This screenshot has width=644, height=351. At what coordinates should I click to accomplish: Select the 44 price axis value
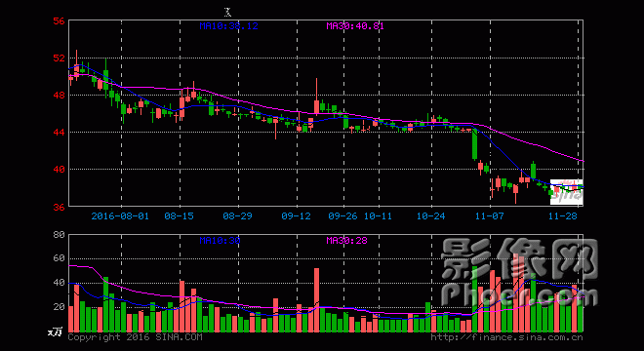click(x=60, y=132)
